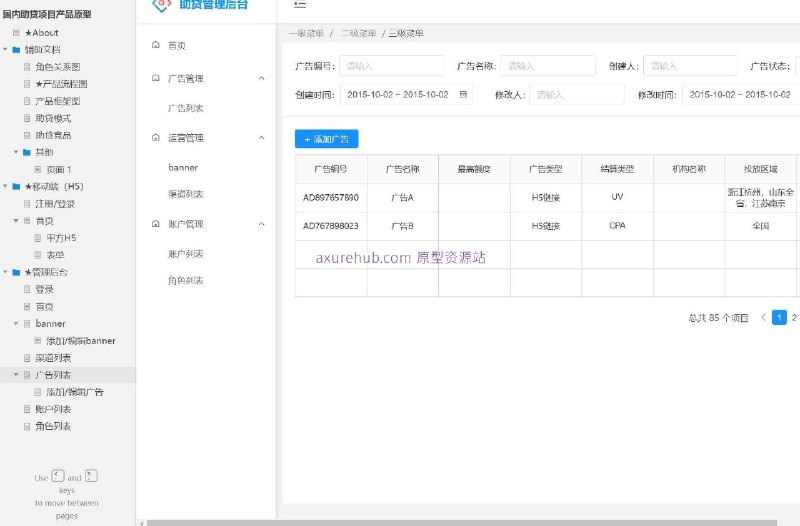Click the previous-page arrow in pagination
Screen dimensions: 800x526
coord(763,317)
